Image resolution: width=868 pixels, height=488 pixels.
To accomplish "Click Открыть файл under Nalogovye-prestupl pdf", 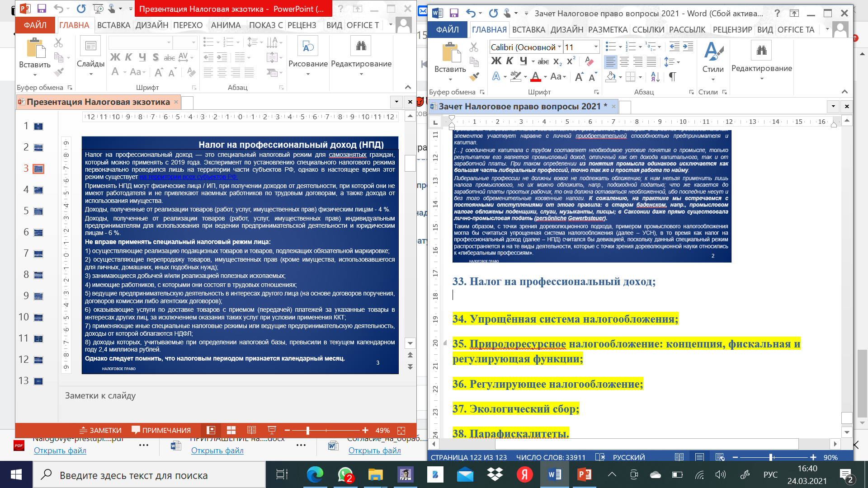I will (60, 450).
